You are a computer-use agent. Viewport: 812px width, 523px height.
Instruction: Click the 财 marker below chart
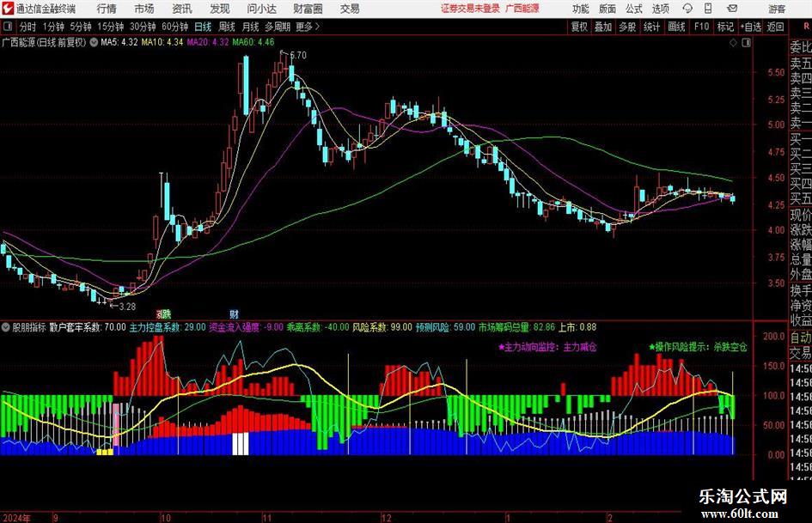point(234,314)
